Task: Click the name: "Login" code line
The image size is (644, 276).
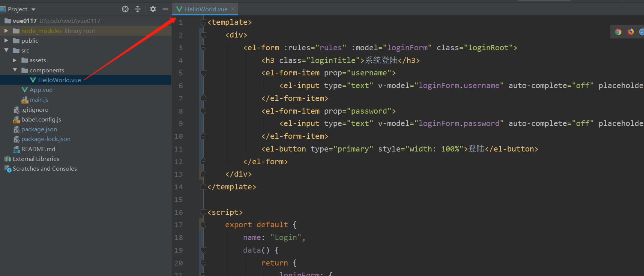Action: click(274, 238)
